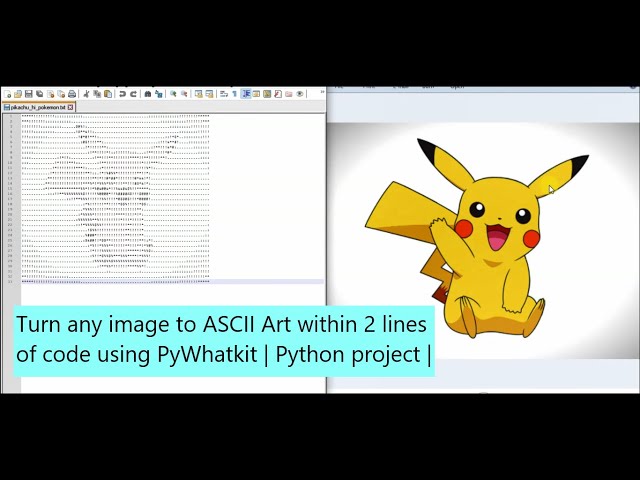
Task: Click inside the ASCII art editor area
Action: click(173, 253)
